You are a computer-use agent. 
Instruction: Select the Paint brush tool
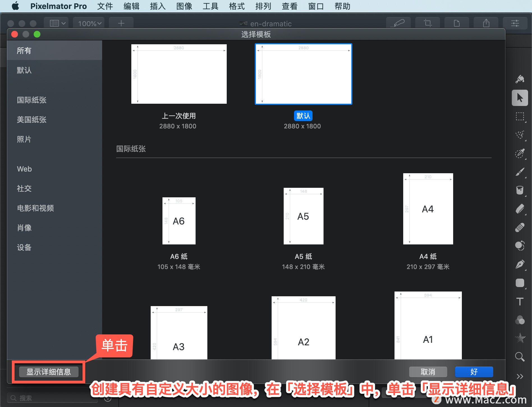[520, 172]
